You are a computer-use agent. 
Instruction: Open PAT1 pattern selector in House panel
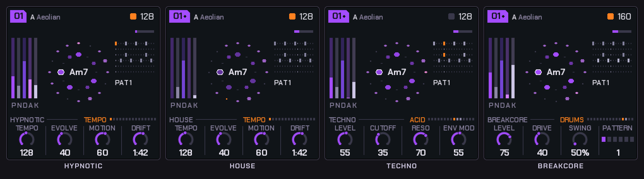click(x=283, y=83)
